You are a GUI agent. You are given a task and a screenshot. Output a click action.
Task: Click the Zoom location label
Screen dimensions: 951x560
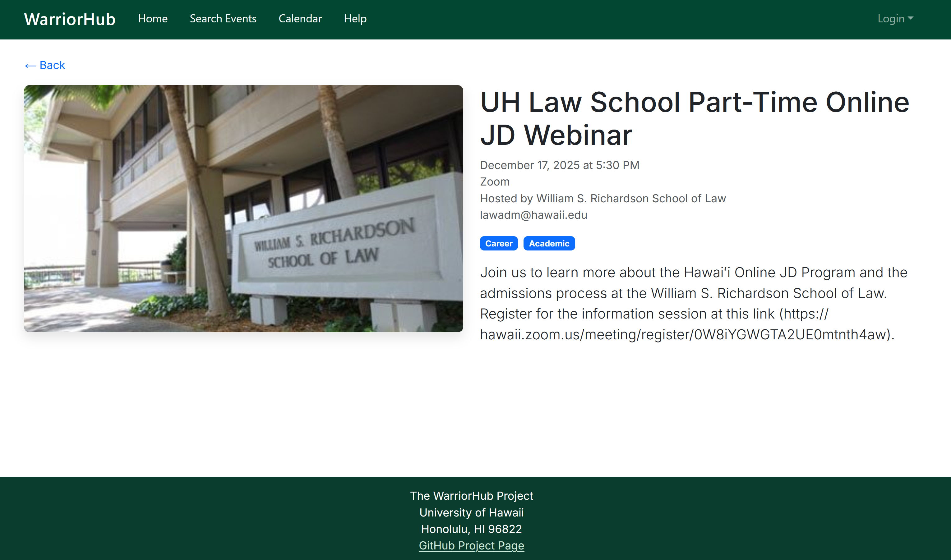point(494,181)
